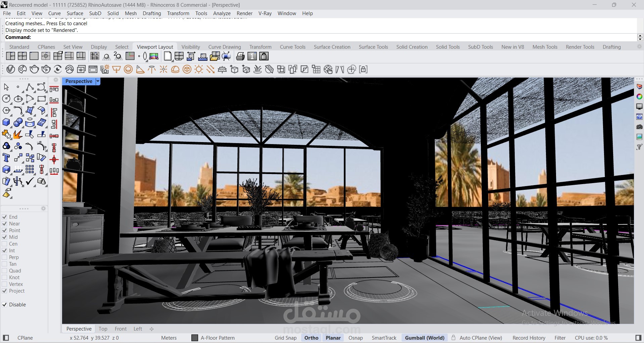Open the color wheel Materials panel
The image size is (644, 343).
click(x=639, y=97)
